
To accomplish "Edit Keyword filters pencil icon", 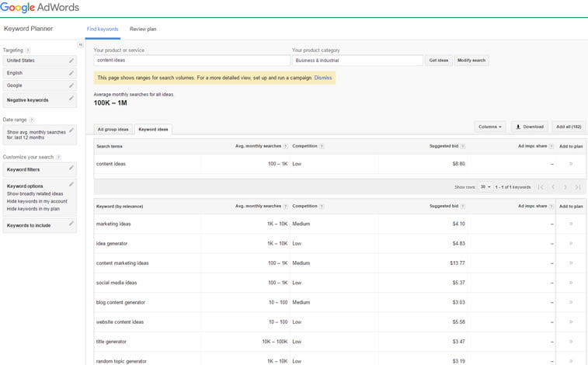I will pyautogui.click(x=71, y=168).
